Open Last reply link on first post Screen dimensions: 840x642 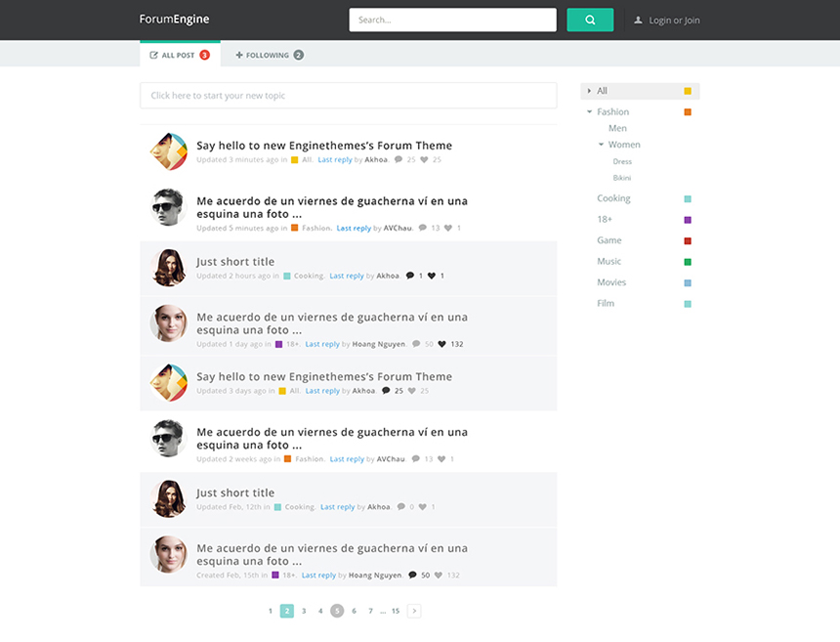[x=334, y=159]
